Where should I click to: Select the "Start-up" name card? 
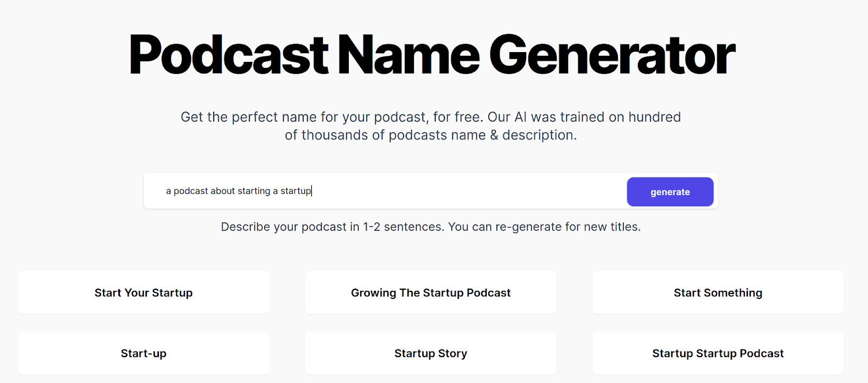(143, 354)
